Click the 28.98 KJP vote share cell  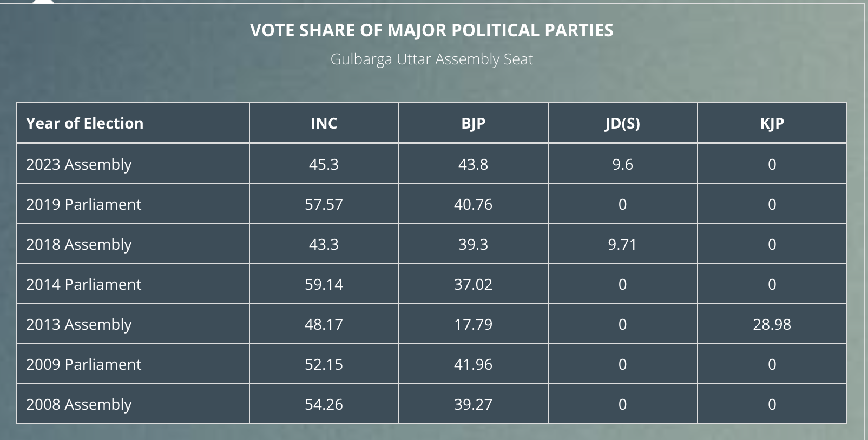tap(772, 324)
